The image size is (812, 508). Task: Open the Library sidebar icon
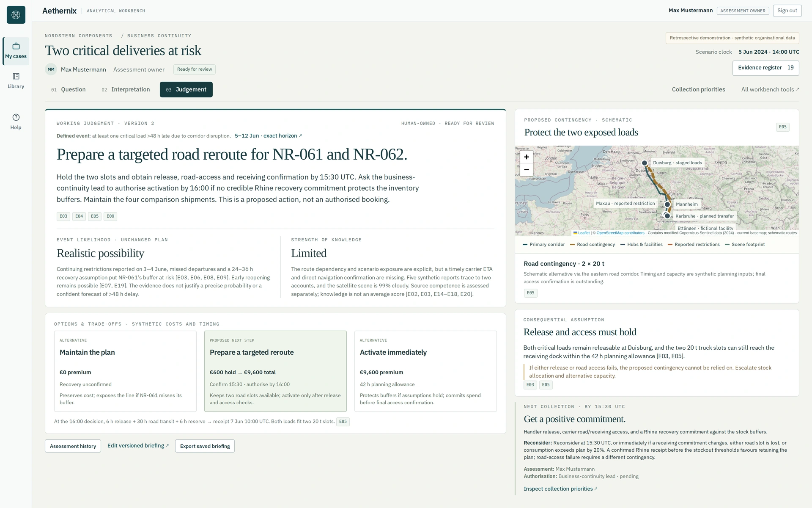click(x=16, y=80)
